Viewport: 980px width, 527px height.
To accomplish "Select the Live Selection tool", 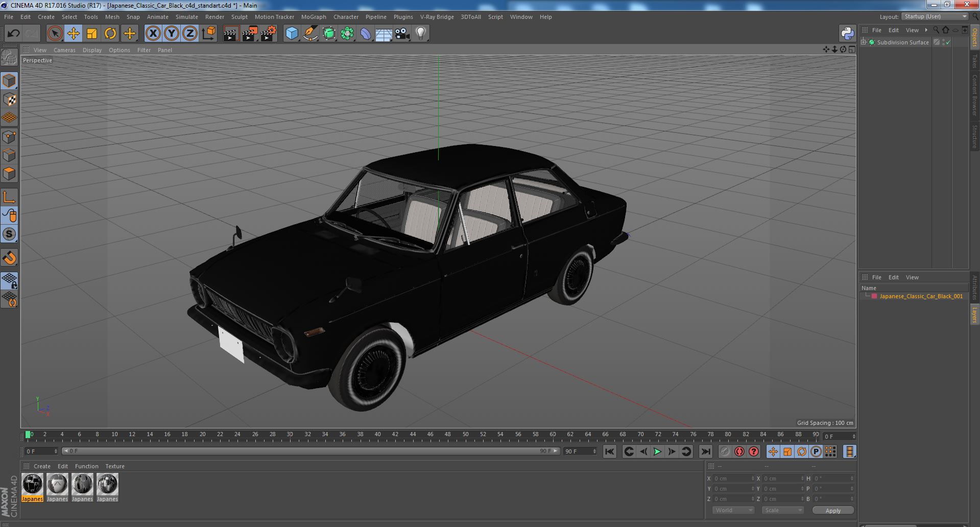I will (x=55, y=34).
